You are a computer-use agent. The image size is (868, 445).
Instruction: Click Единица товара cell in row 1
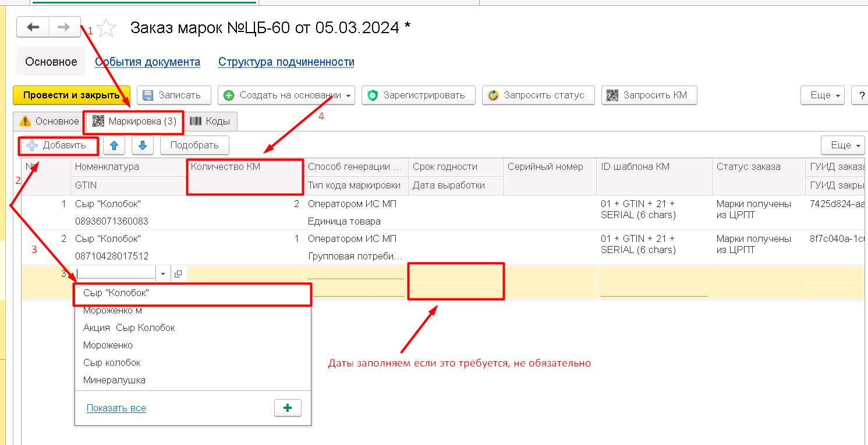[x=356, y=222]
